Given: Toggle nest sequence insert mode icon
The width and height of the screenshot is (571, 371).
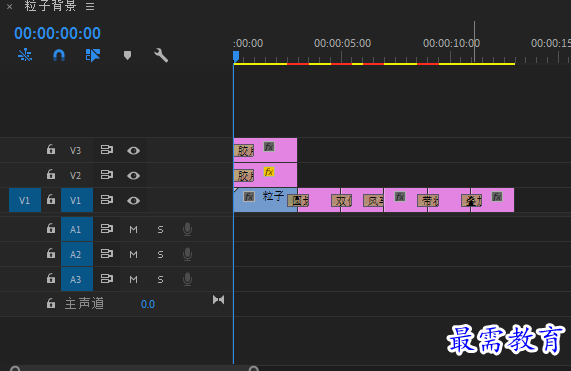Looking at the screenshot, I should [x=25, y=55].
